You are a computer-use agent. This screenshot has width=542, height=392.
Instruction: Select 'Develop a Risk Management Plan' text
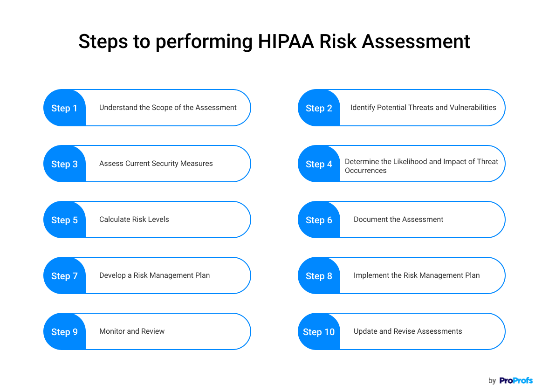coord(154,275)
